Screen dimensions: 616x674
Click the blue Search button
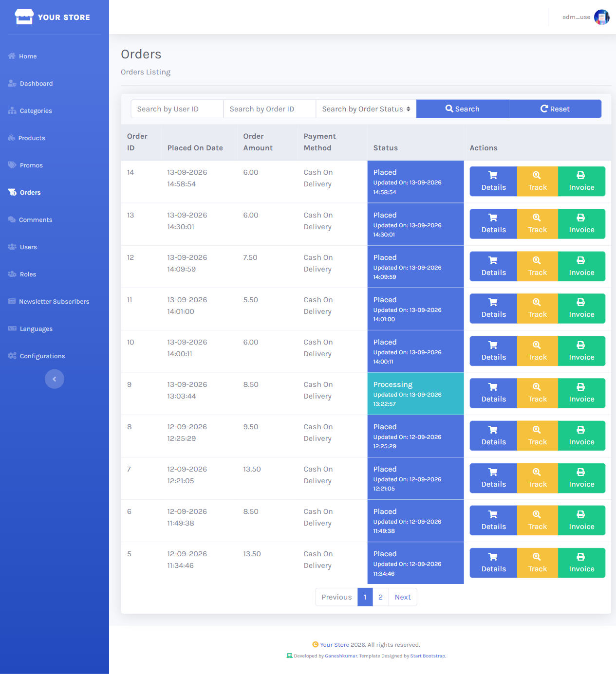click(463, 109)
